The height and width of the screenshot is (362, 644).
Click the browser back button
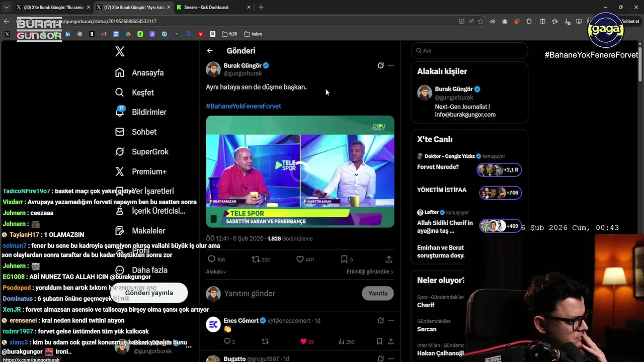7,21
